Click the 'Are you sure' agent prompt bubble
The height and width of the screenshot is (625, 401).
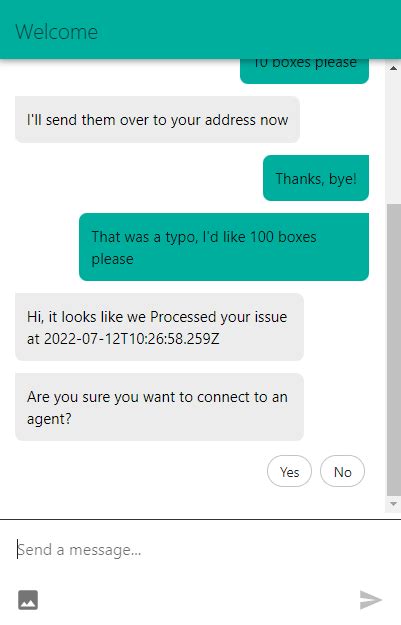pos(159,407)
